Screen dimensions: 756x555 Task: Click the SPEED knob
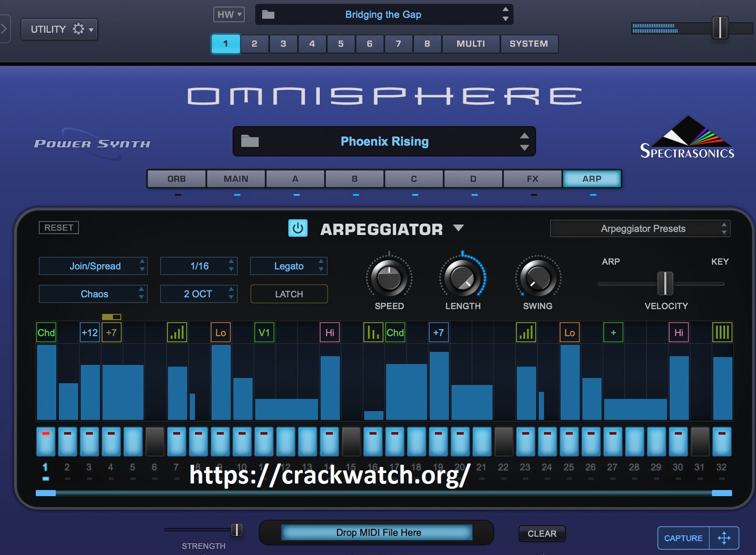(389, 278)
